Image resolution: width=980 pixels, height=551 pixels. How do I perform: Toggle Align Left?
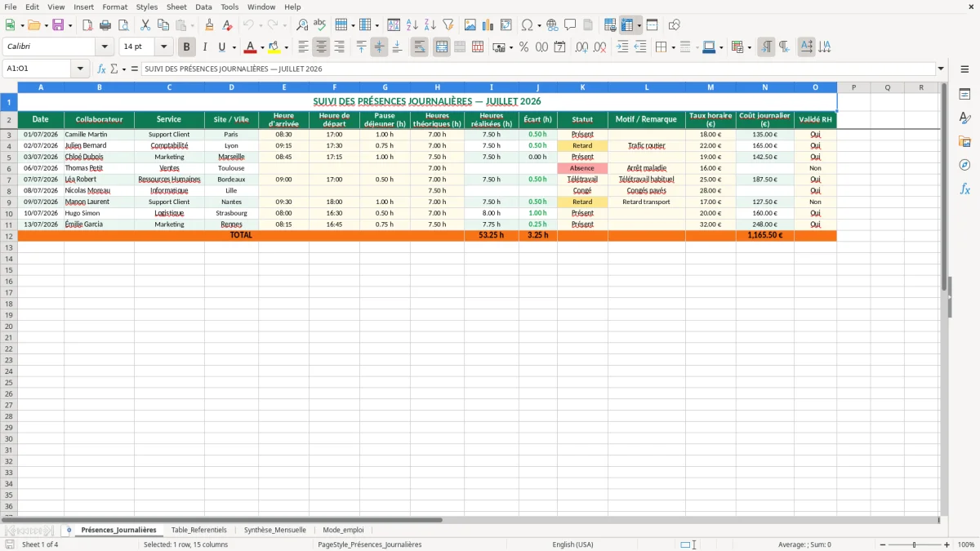click(304, 47)
